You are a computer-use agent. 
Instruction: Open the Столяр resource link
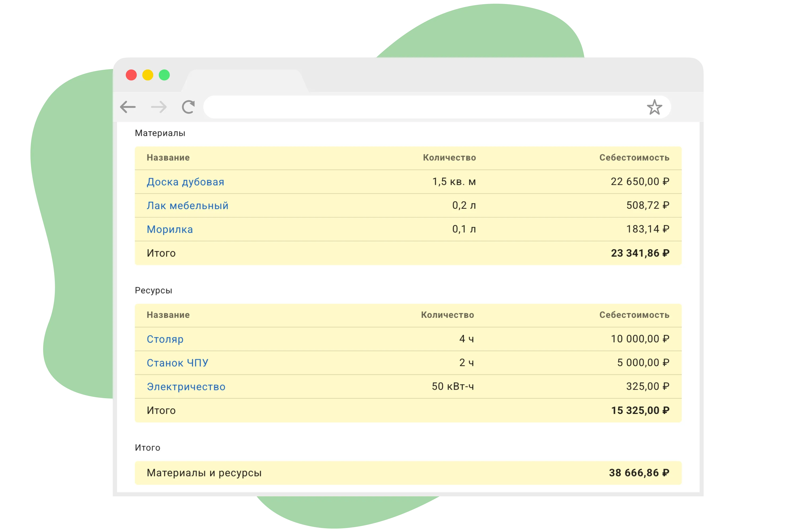tap(165, 339)
